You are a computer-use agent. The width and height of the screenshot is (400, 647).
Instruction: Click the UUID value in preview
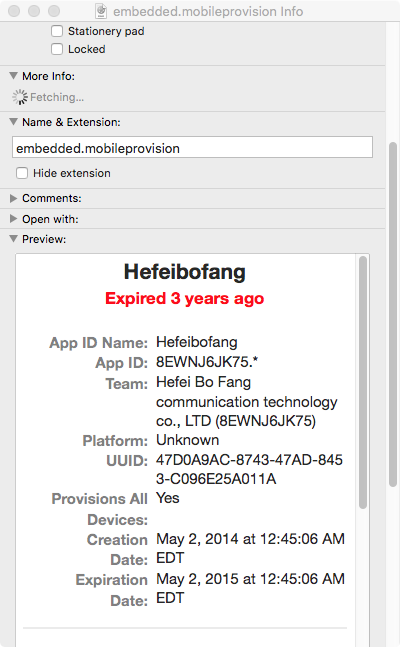click(x=249, y=469)
